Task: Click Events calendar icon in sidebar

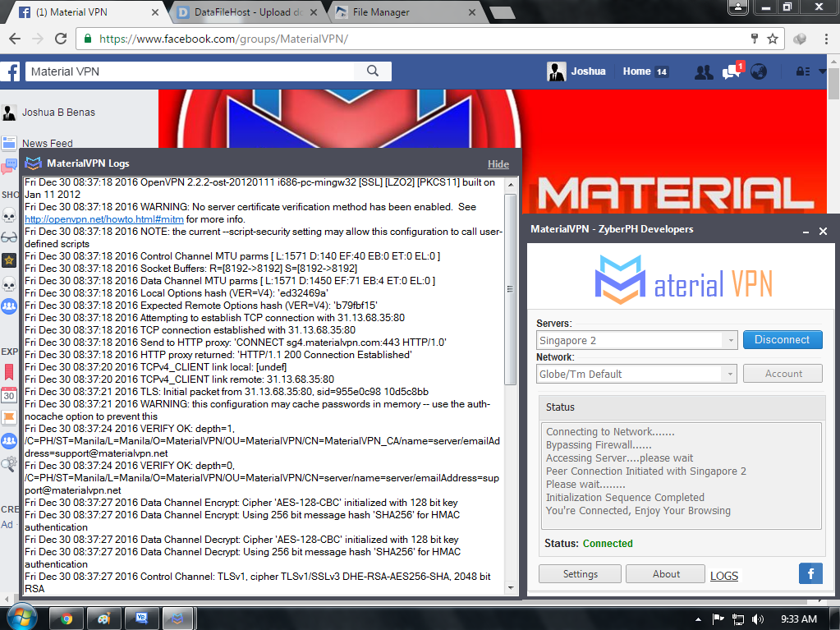Action: 8,395
